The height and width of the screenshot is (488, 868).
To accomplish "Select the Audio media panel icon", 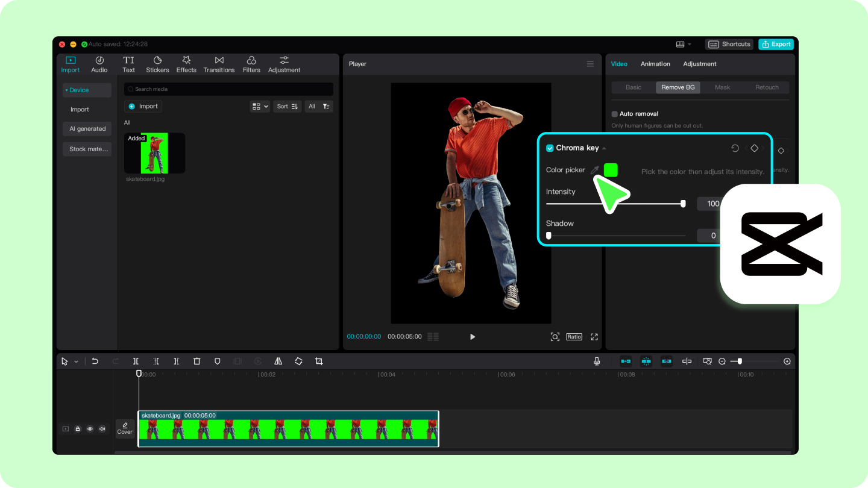I will click(x=99, y=64).
